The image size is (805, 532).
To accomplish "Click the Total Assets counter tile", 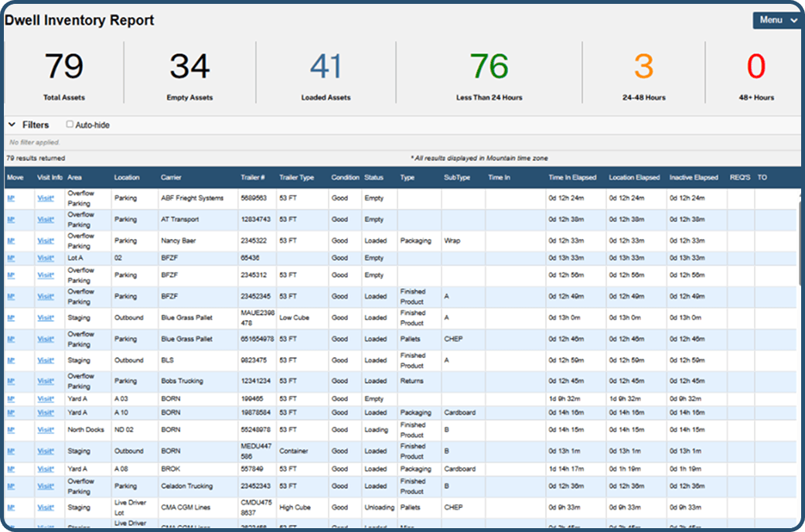I will pyautogui.click(x=64, y=70).
